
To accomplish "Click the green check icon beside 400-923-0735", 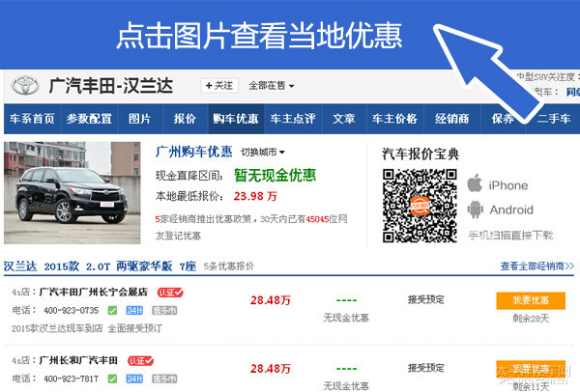I will (112, 311).
